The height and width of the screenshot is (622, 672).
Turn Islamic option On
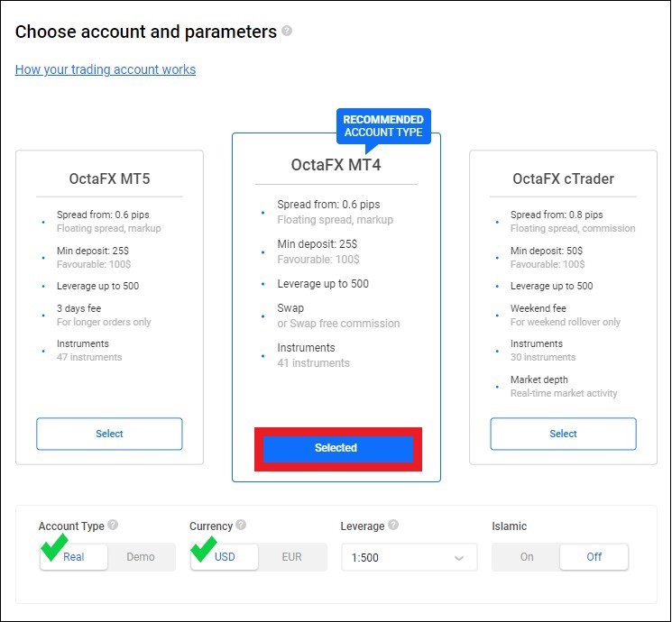pos(527,557)
